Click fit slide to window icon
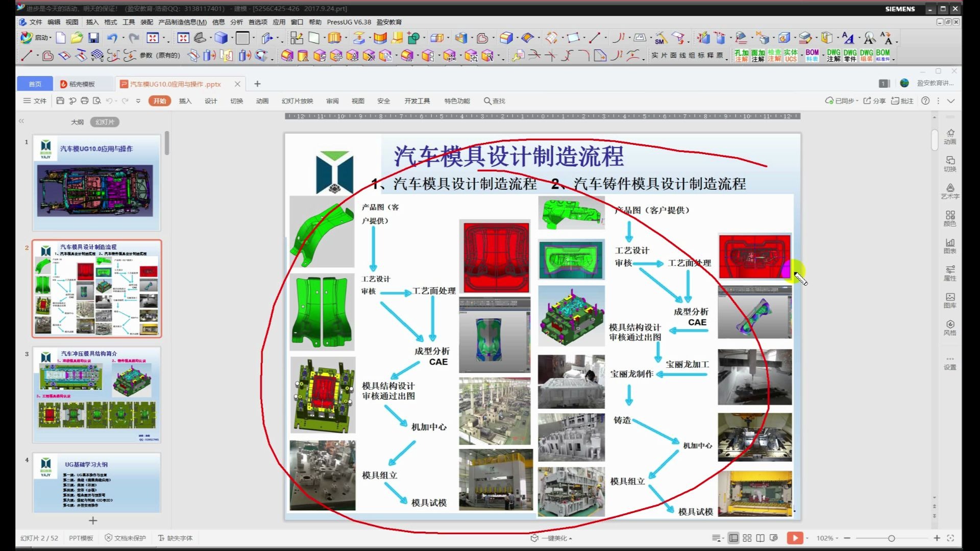Screen dimensions: 980x551 click(950, 538)
